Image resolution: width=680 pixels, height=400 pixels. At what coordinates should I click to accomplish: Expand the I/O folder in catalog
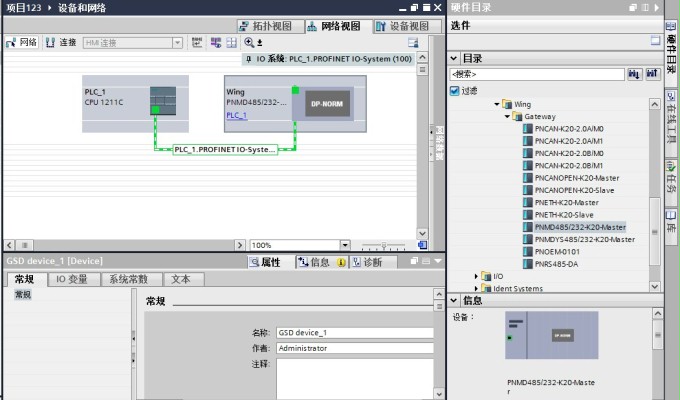point(476,276)
